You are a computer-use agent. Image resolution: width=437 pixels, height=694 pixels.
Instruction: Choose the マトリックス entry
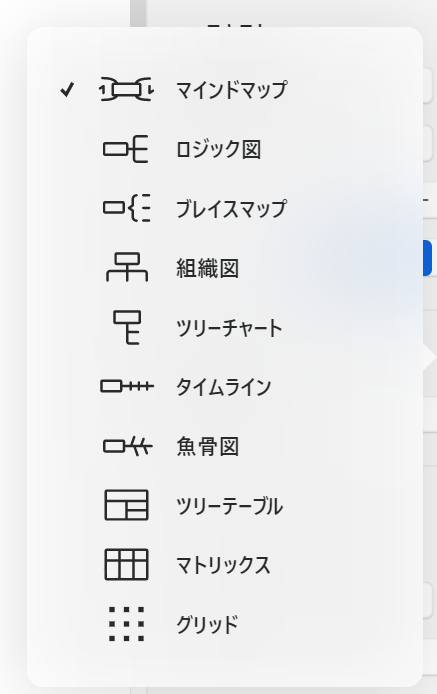(x=223, y=565)
